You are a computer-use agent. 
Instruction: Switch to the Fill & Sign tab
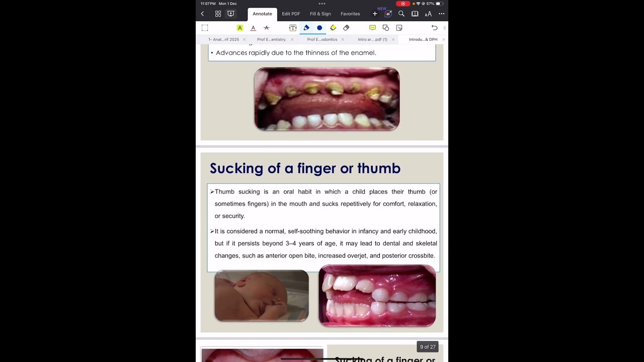320,14
